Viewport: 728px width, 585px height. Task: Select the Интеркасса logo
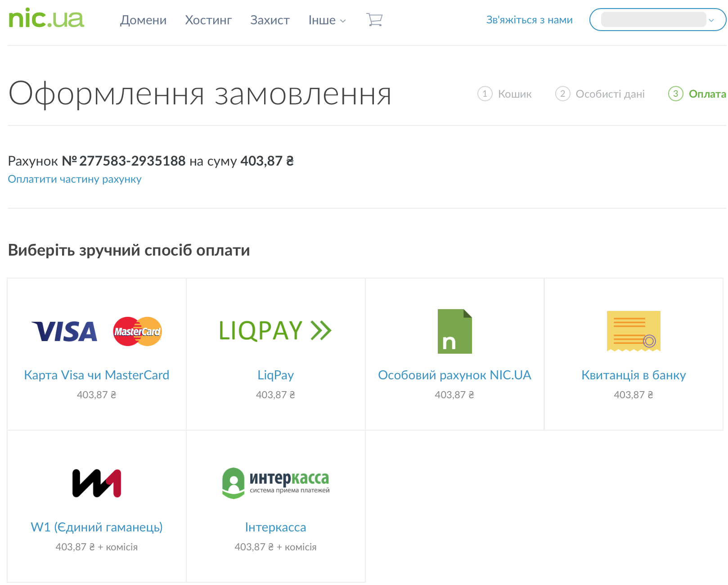point(276,483)
